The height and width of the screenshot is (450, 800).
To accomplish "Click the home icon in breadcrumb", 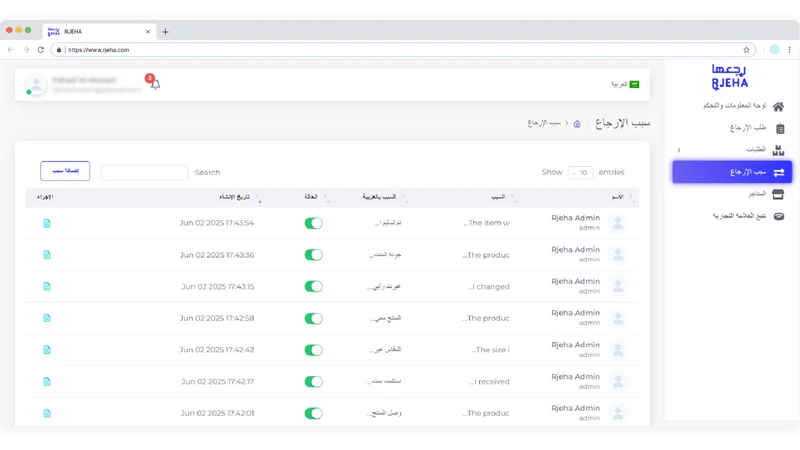I will (x=577, y=123).
